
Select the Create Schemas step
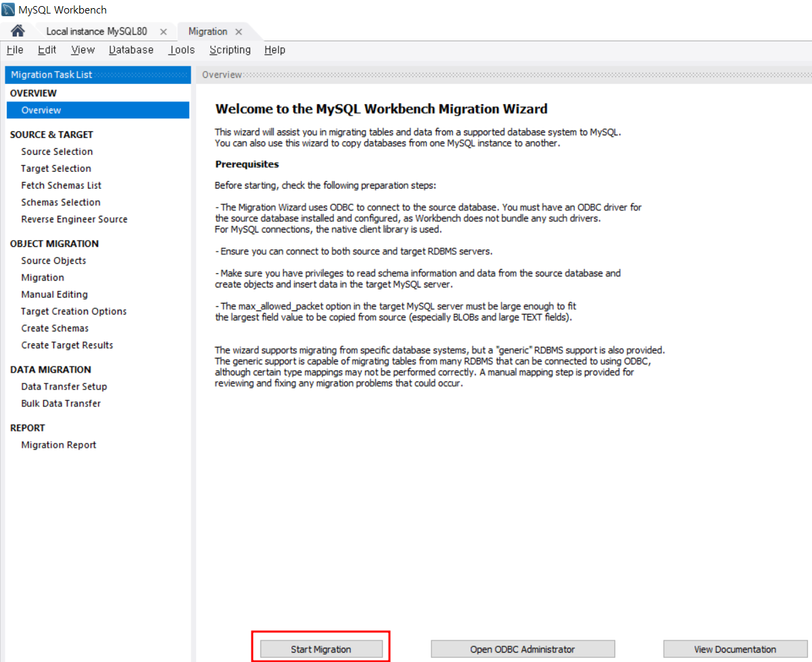[55, 328]
